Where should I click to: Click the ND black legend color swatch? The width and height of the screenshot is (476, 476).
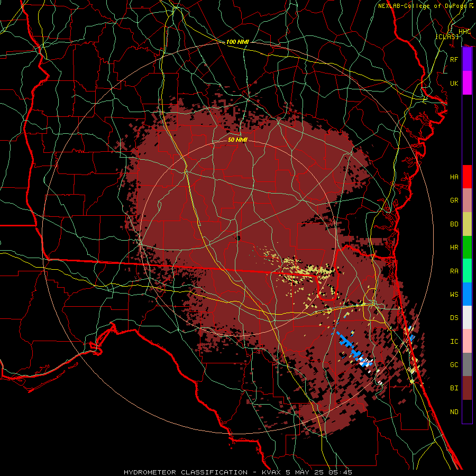point(467,411)
